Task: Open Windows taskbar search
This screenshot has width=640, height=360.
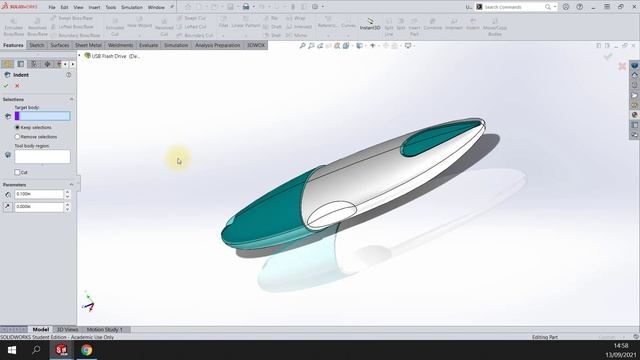Action: (x=36, y=350)
